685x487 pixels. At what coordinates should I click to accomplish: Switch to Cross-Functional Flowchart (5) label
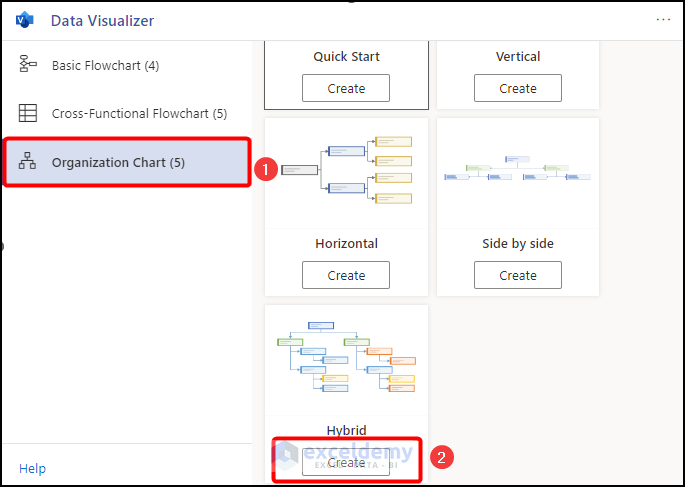tap(139, 114)
